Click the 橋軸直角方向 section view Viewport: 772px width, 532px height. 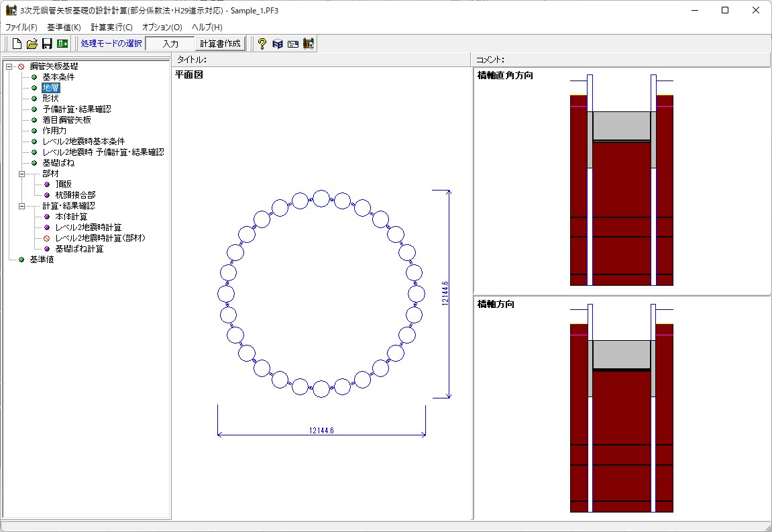click(621, 181)
